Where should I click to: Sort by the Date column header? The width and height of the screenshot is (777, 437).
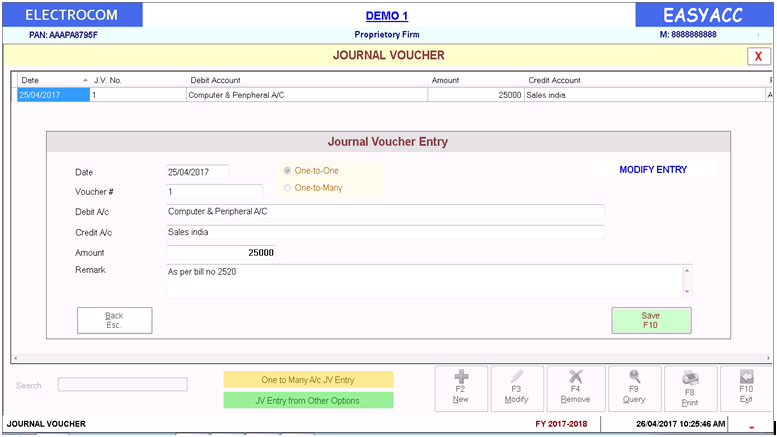(x=54, y=80)
